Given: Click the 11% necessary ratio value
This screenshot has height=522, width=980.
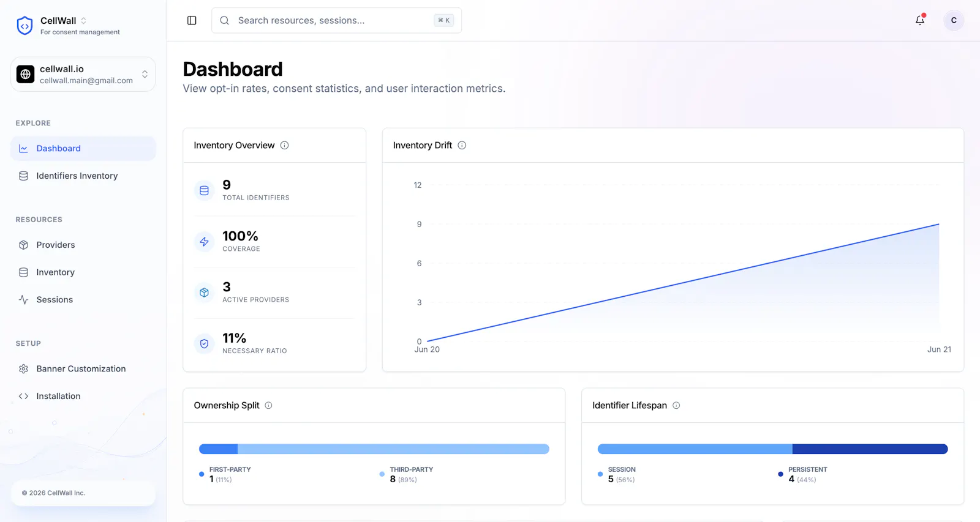Looking at the screenshot, I should pyautogui.click(x=235, y=338).
